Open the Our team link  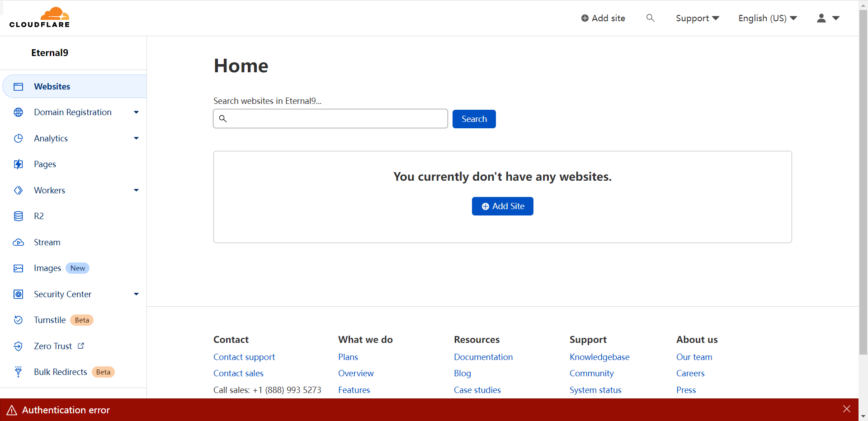(x=694, y=357)
